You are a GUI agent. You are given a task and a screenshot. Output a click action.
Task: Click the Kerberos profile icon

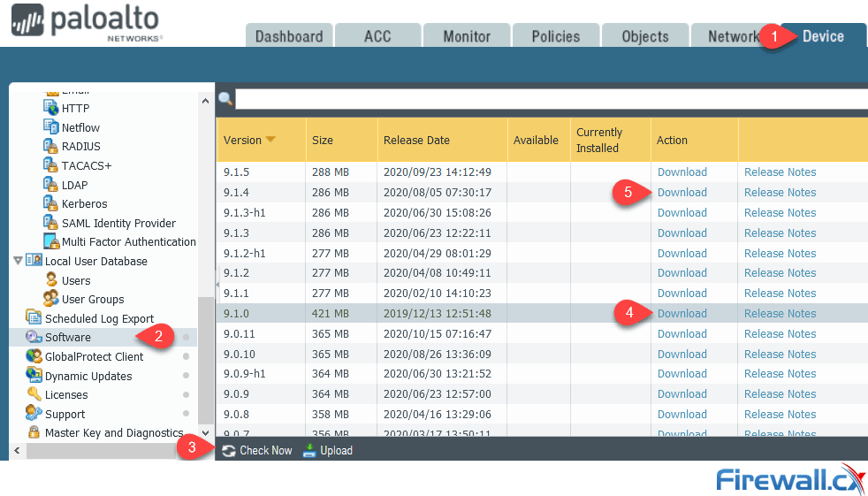click(51, 203)
